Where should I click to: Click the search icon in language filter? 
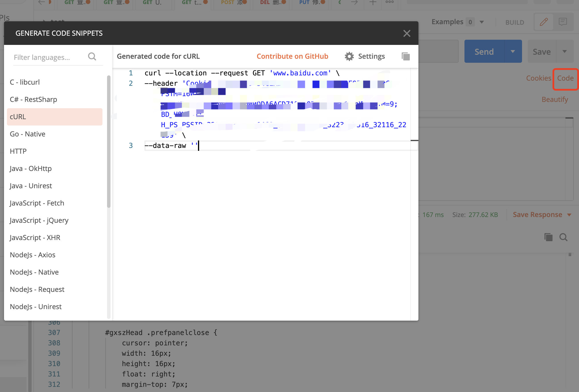click(x=92, y=56)
